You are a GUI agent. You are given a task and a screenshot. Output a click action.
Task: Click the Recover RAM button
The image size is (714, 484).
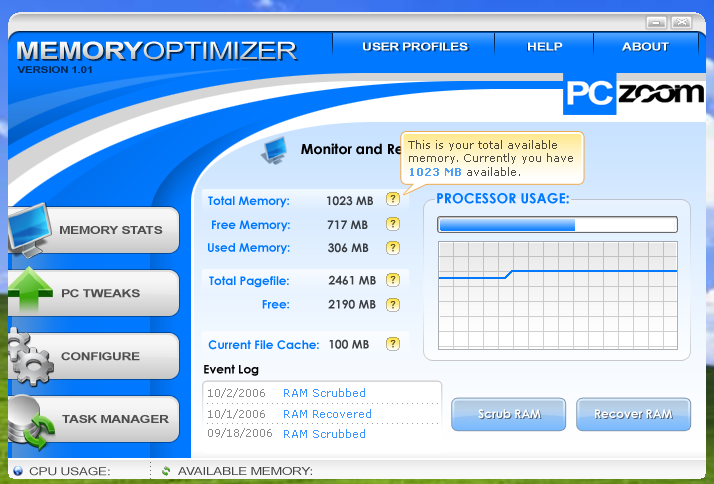633,414
